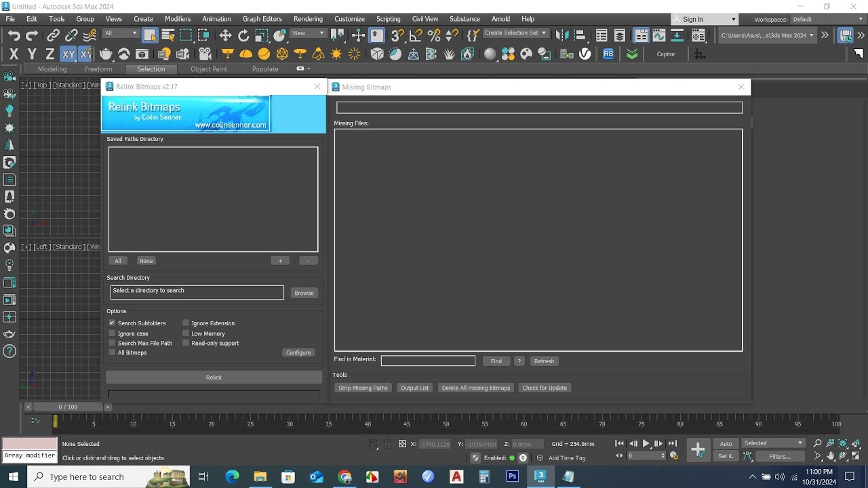This screenshot has width=868, height=488.
Task: Toggle the selection lock padlock
Action: 387,444
